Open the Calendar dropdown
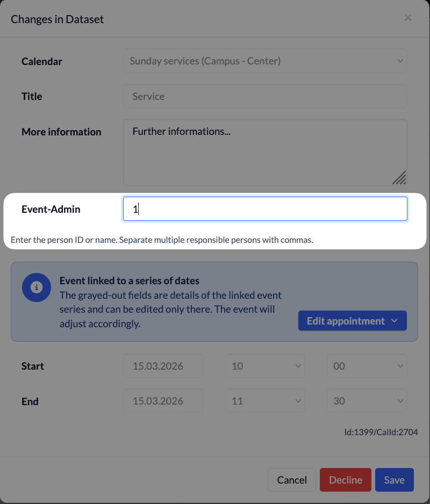Viewport: 430px width, 504px height. pos(265,61)
